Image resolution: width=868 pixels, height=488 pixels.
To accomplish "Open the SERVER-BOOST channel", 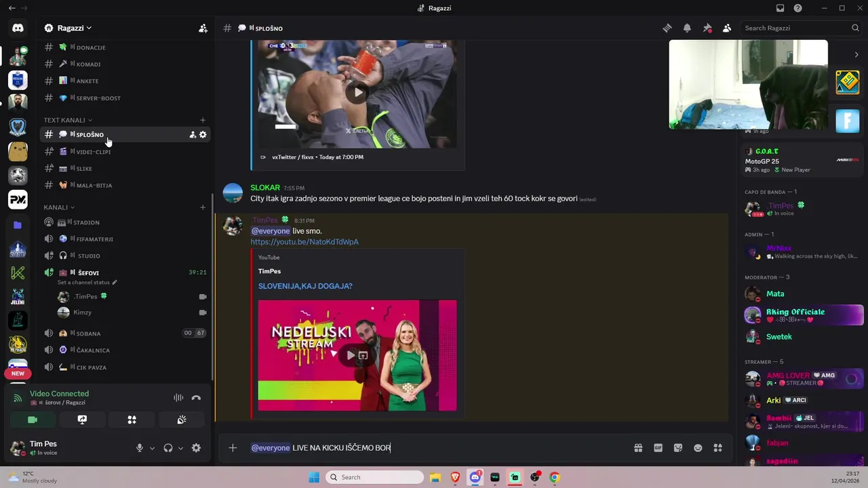I will 126,98.
